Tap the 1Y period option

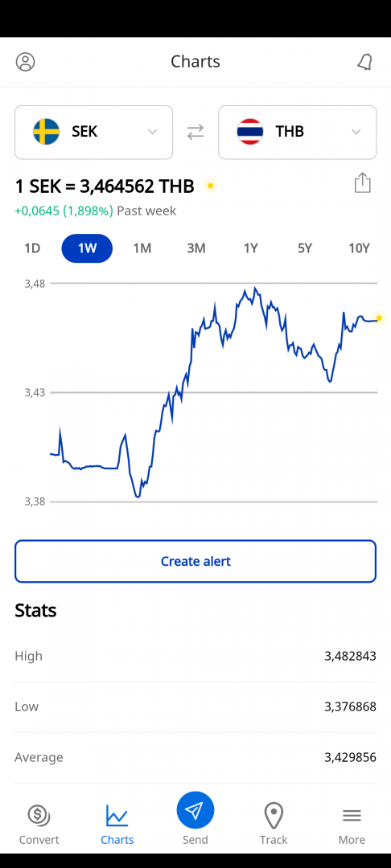tap(251, 248)
